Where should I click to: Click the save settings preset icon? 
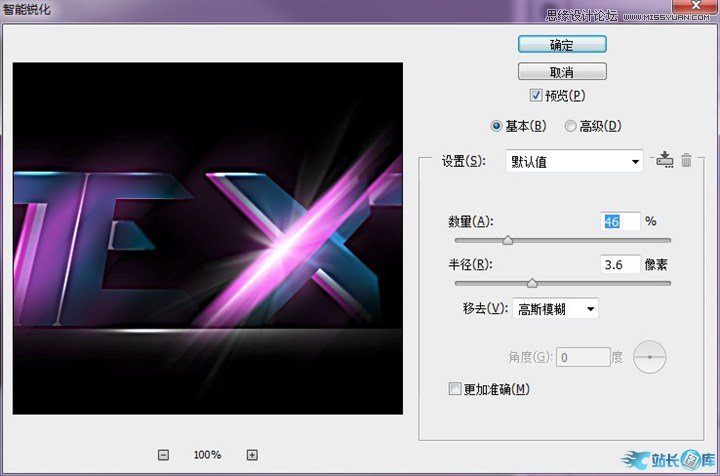pos(665,160)
